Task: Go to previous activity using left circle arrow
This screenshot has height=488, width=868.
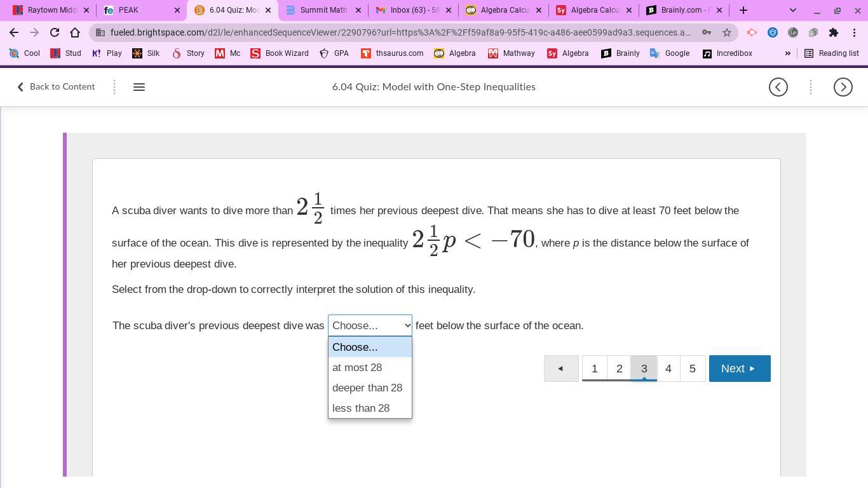Action: pyautogui.click(x=778, y=87)
